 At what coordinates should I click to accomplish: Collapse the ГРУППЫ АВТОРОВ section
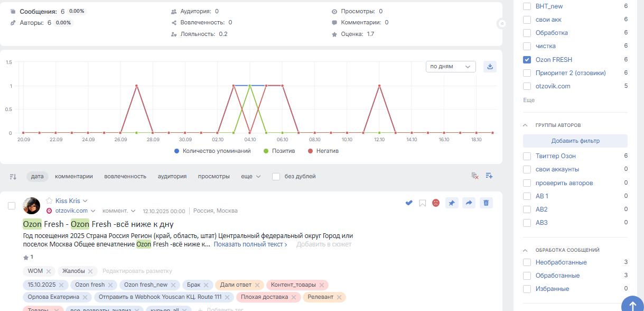coord(526,125)
